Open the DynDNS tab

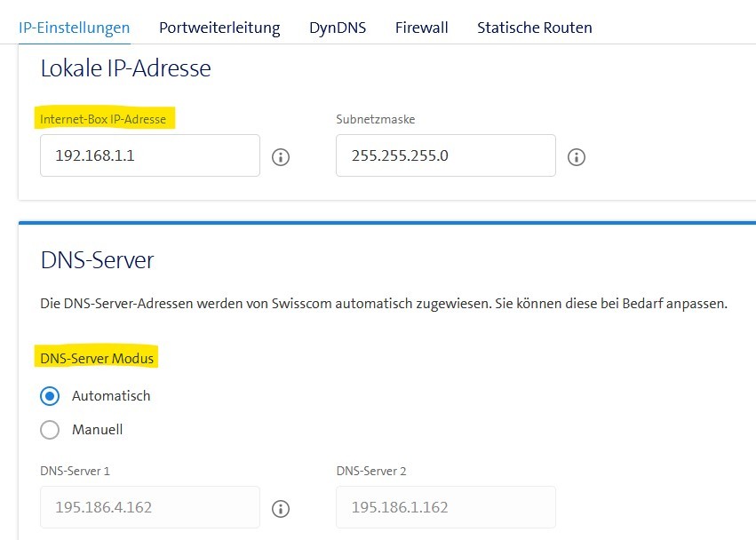tap(338, 28)
